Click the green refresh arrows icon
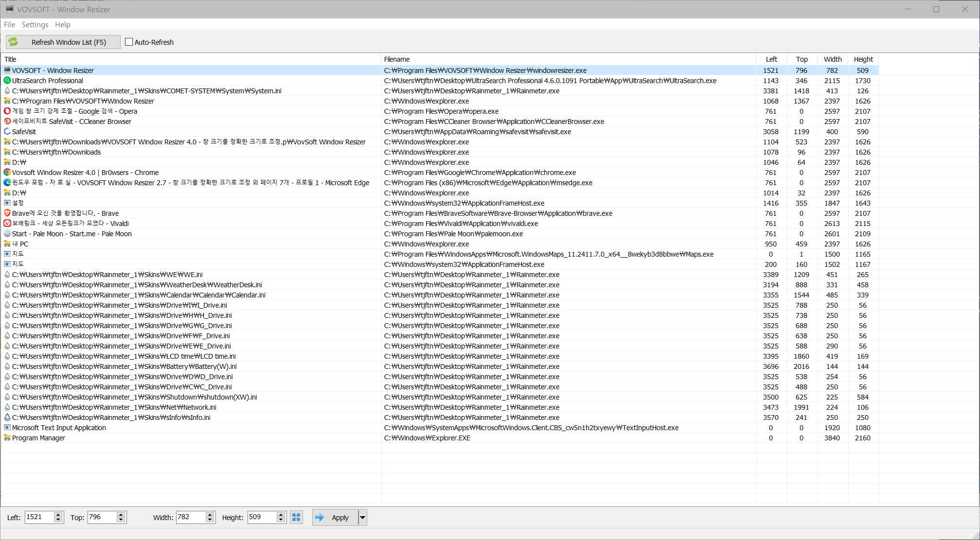Image resolution: width=980 pixels, height=540 pixels. (x=14, y=42)
